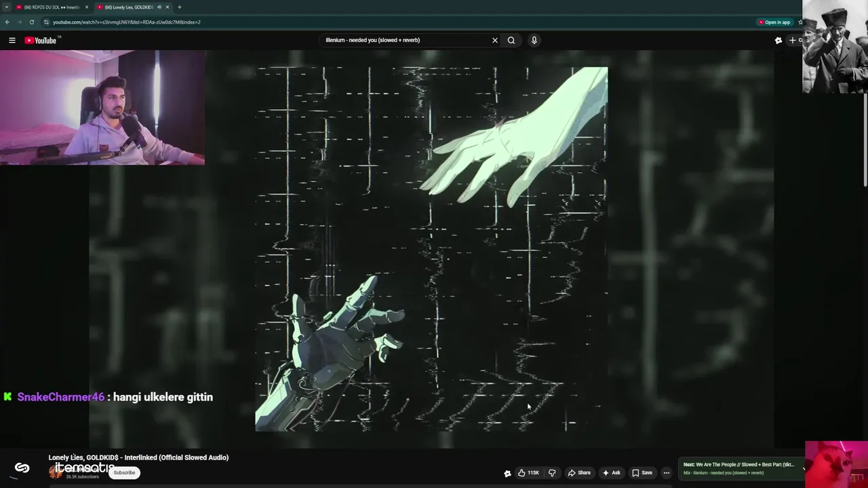Go back in browser history
This screenshot has width=868, height=488.
point(7,22)
